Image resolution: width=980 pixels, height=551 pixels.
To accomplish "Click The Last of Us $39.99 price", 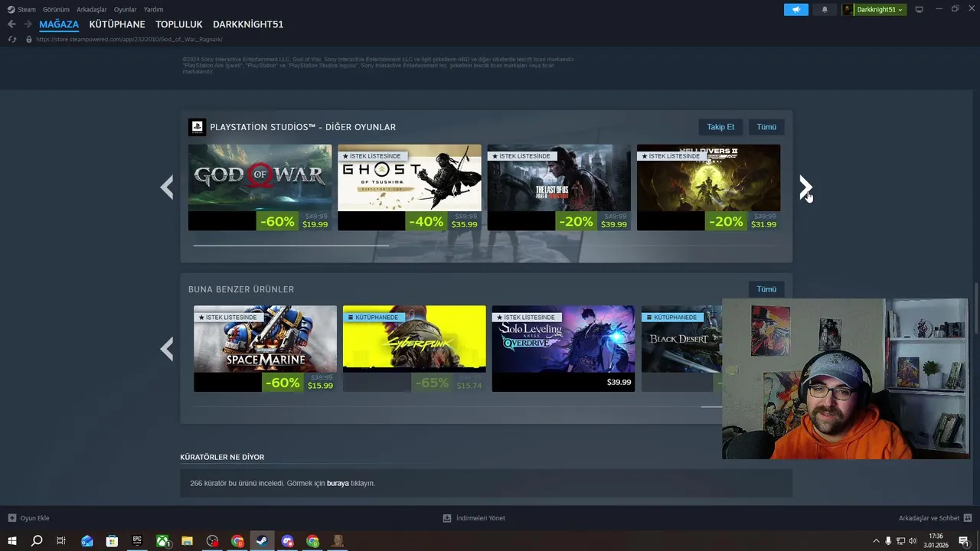I will (614, 224).
